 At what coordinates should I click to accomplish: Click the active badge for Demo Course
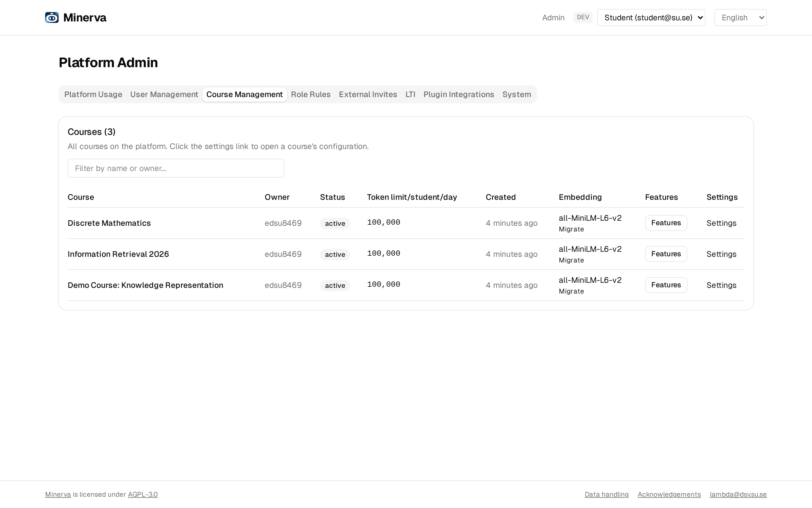tap(335, 285)
